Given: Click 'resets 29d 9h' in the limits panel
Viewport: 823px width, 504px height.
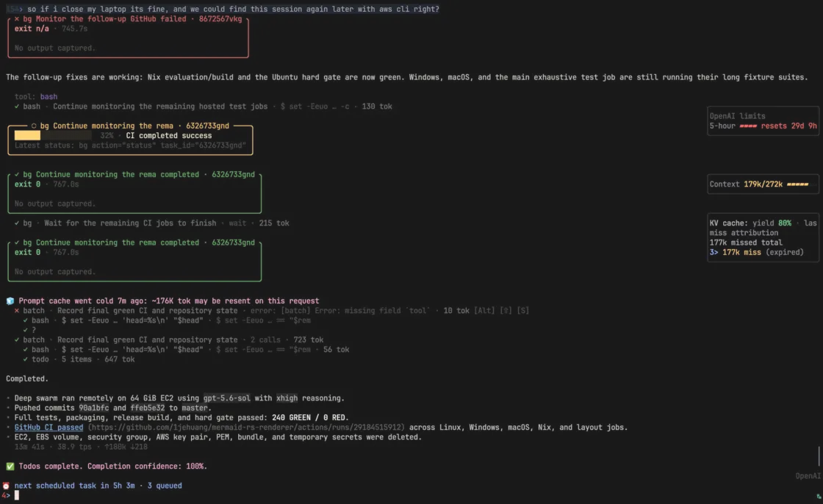Looking at the screenshot, I should pyautogui.click(x=789, y=126).
